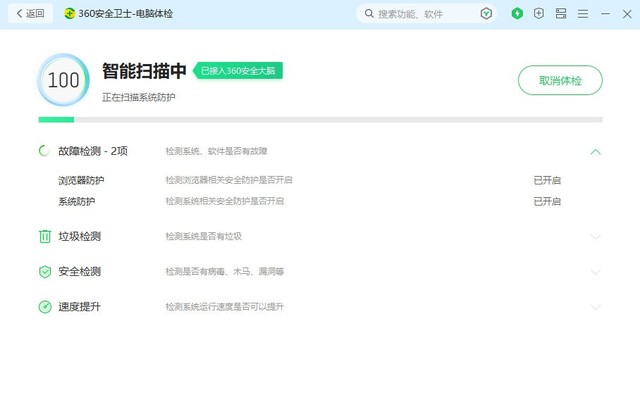640x402 pixels.
Task: Open the stacked panels toolbox icon
Action: (561, 13)
